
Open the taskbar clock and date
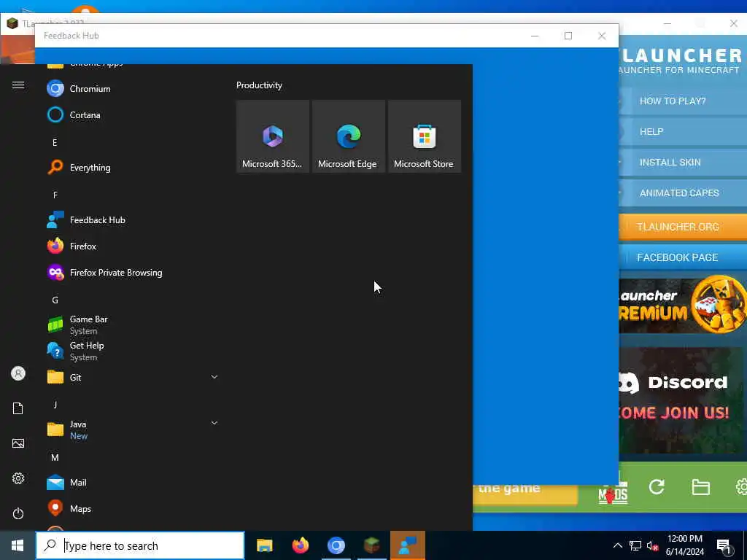pyautogui.click(x=685, y=545)
